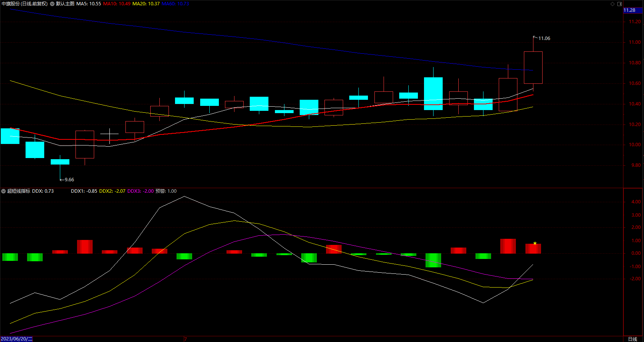Click the 4.00 level on DDX axis
Viewport: 644px width, 342px height.
[636, 202]
